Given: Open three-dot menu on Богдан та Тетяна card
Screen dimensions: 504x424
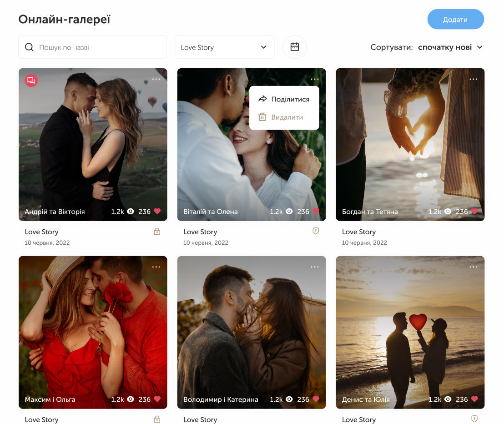Looking at the screenshot, I should tap(474, 79).
